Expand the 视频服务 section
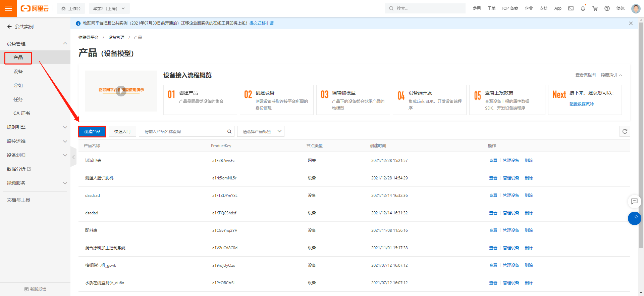 pyautogui.click(x=65, y=183)
